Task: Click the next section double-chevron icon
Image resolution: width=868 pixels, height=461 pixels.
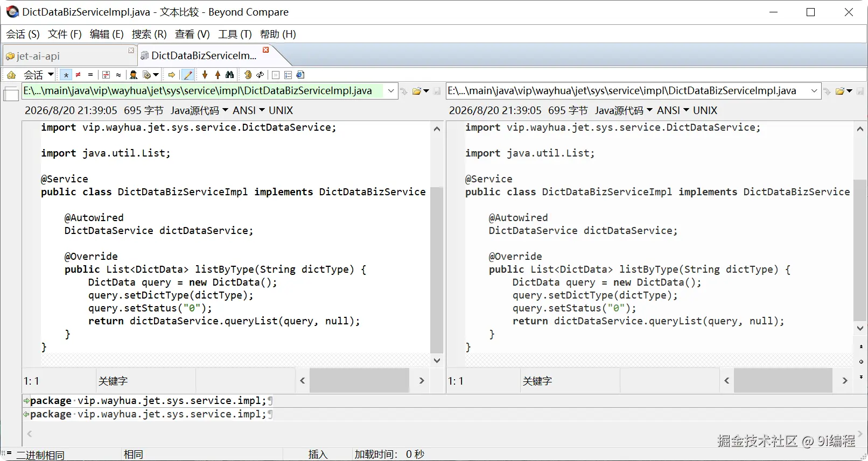Action: (276, 75)
